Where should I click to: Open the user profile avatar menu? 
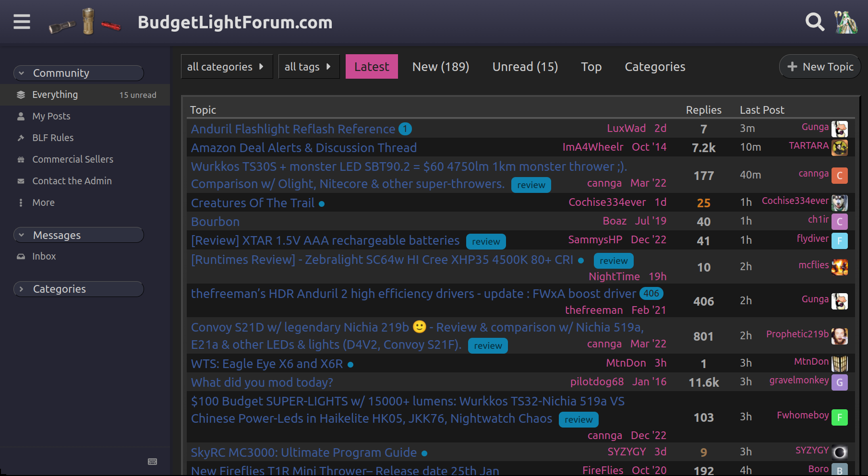pos(846,22)
